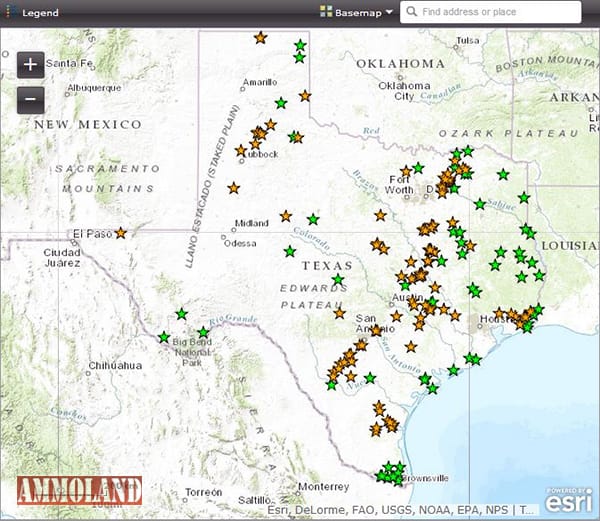Click the orange star southeast of Amarillo

pyautogui.click(x=305, y=96)
